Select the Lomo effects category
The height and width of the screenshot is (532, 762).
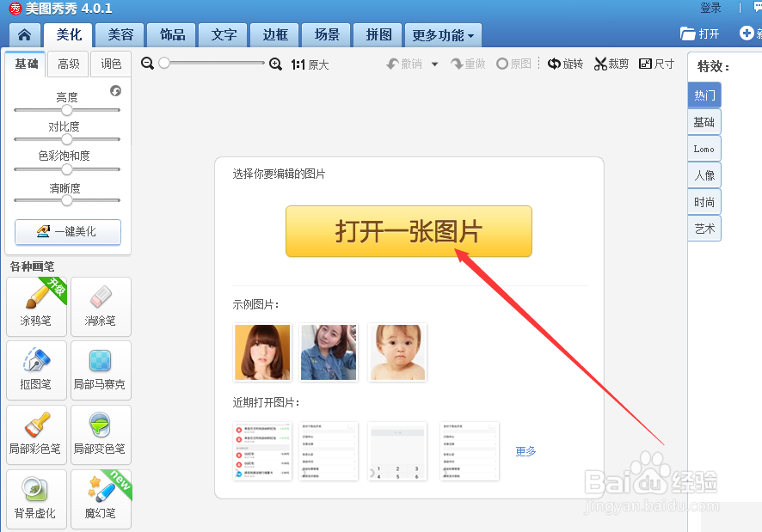coord(704,149)
